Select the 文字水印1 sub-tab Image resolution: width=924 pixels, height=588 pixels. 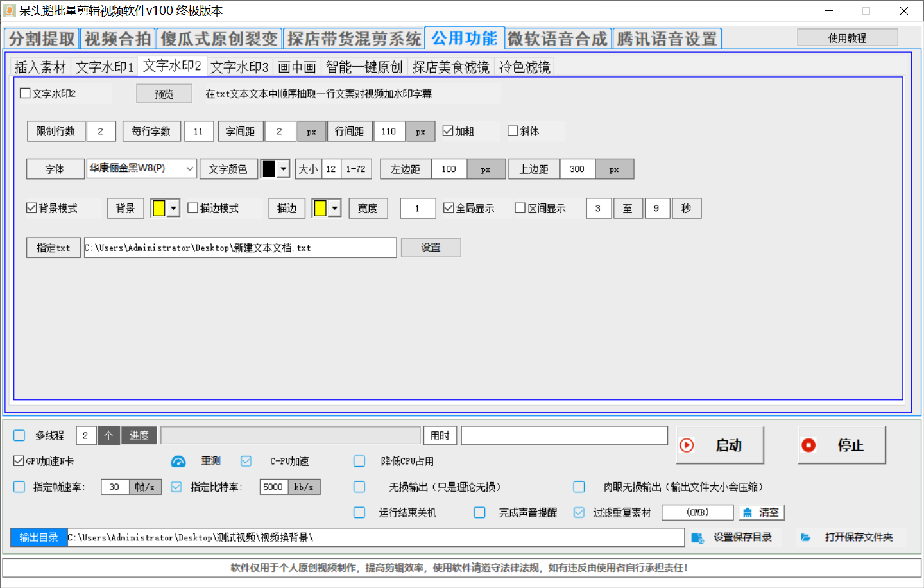[105, 67]
